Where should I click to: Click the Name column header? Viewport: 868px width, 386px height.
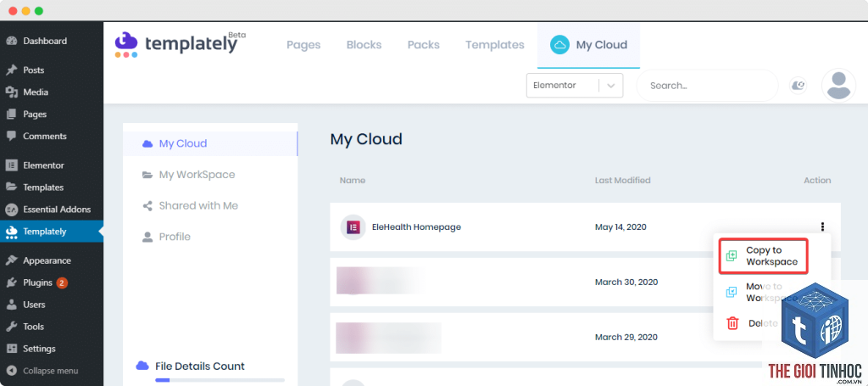(x=352, y=181)
